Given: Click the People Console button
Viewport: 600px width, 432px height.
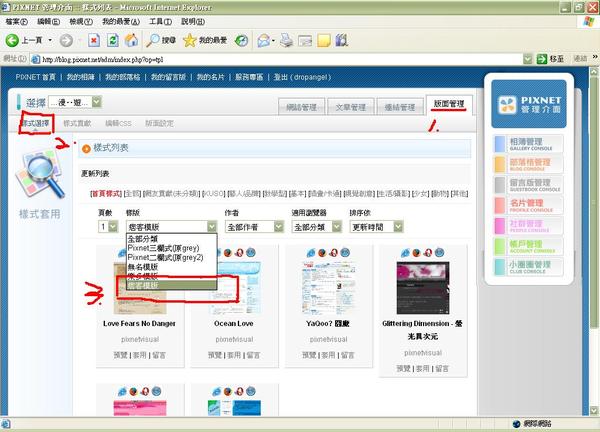Looking at the screenshot, I should tap(528, 226).
